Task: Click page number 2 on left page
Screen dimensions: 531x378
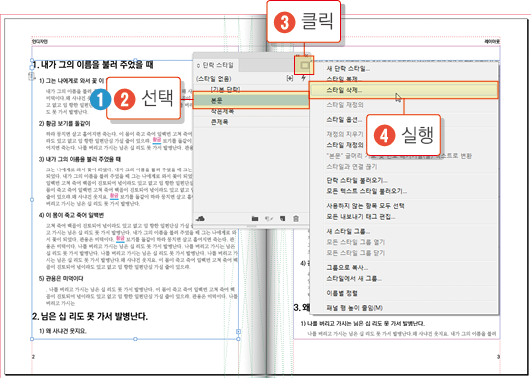Action: pos(33,357)
